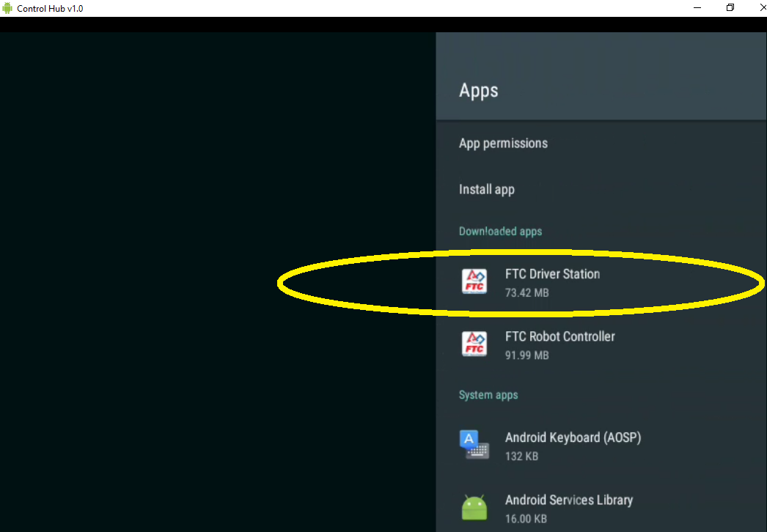
Task: Click the Android Services Library robot icon
Action: [474, 508]
